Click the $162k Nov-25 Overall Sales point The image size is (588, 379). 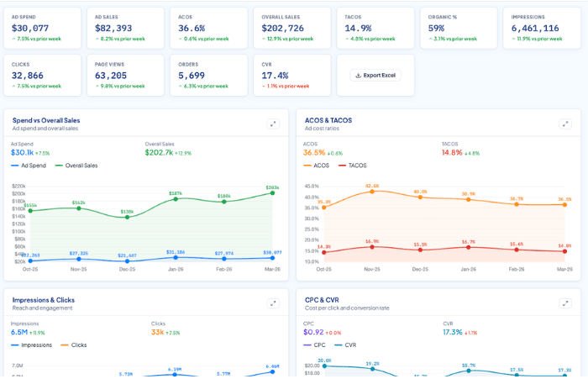[x=79, y=208]
